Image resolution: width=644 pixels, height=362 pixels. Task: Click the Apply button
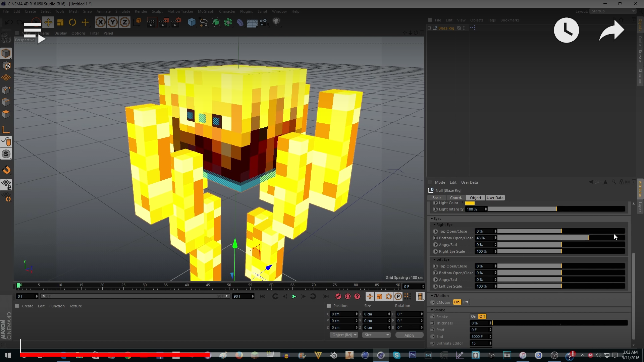(409, 335)
